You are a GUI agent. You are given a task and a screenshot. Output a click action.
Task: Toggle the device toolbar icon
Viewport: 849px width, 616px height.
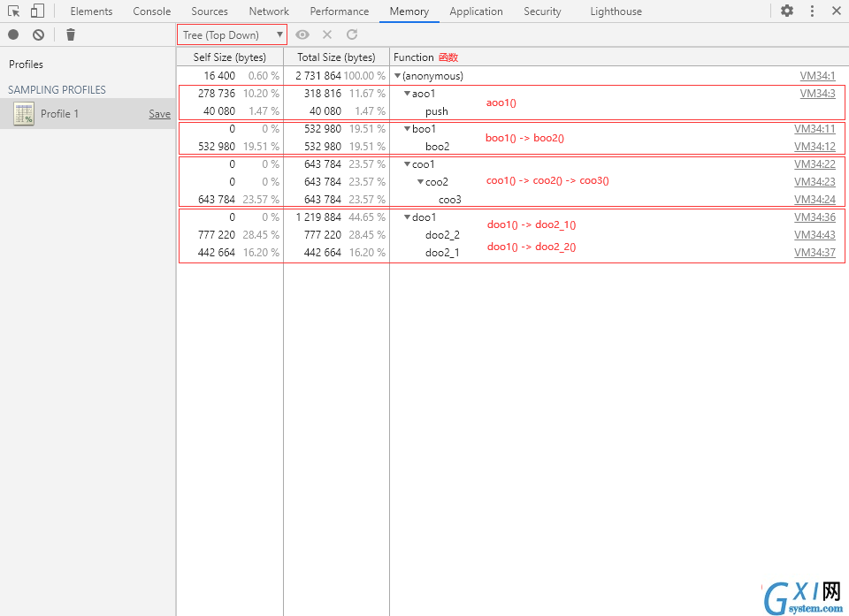click(37, 11)
